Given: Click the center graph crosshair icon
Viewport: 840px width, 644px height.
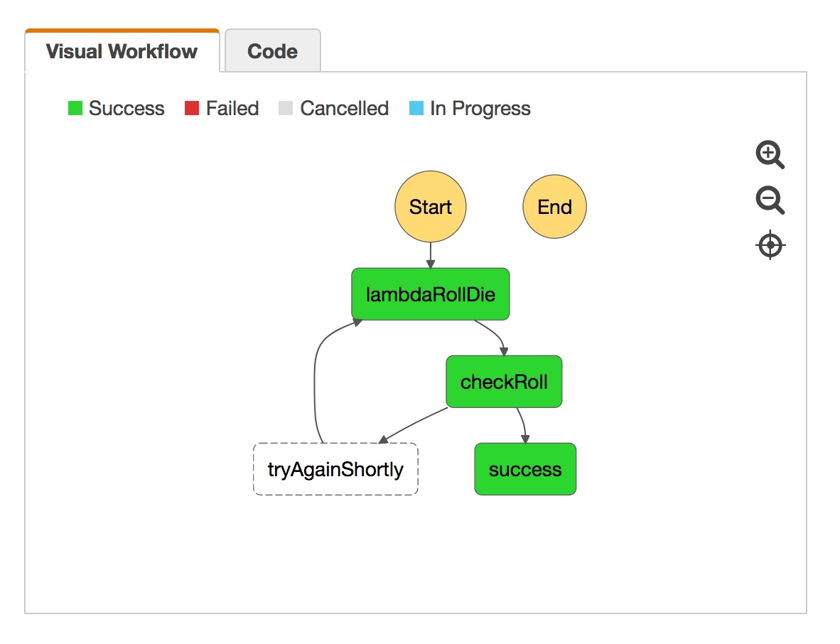Looking at the screenshot, I should 770,246.
